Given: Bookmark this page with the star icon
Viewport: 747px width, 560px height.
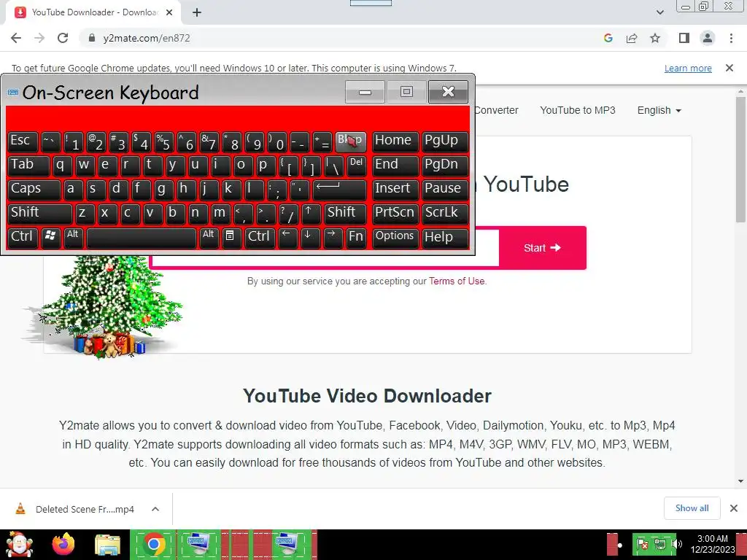Looking at the screenshot, I should [x=655, y=38].
